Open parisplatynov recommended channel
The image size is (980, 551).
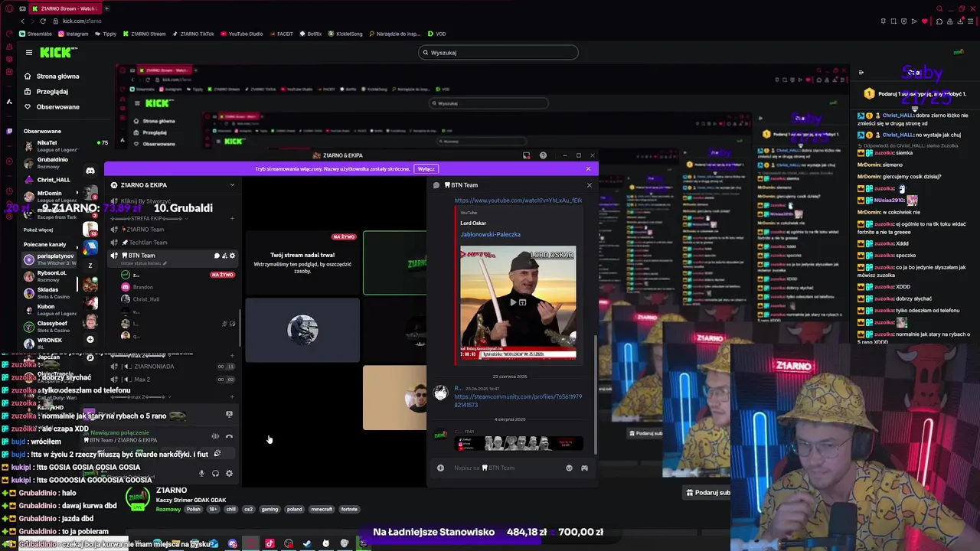pyautogui.click(x=50, y=259)
